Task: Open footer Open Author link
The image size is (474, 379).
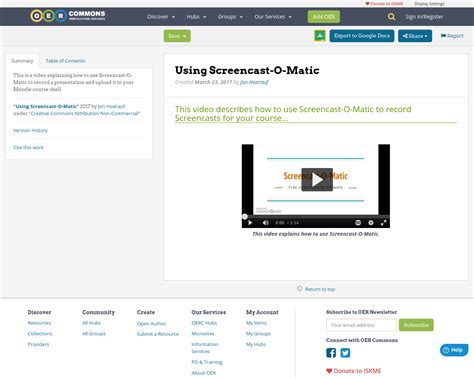Action: pos(151,323)
